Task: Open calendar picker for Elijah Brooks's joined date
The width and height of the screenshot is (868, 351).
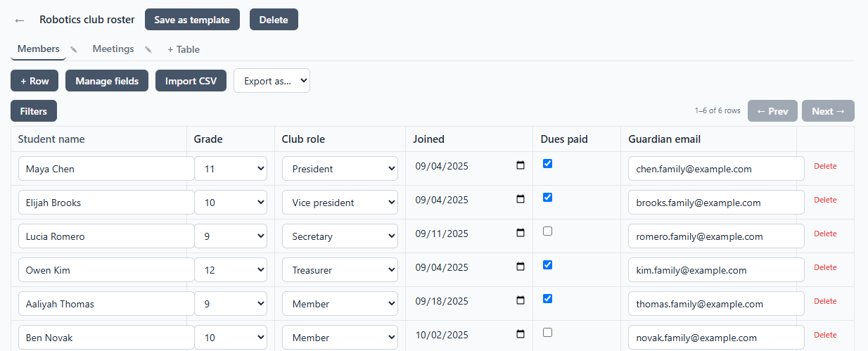Action: pyautogui.click(x=521, y=200)
